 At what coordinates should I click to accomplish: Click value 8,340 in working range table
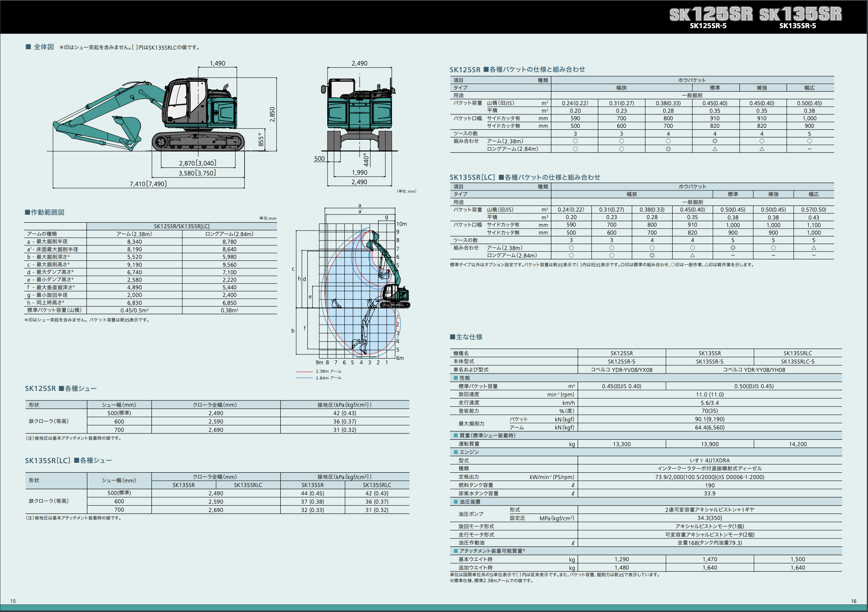pyautogui.click(x=134, y=242)
